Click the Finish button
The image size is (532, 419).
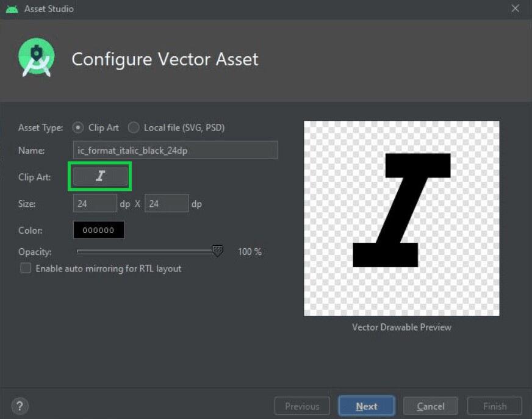[494, 406]
